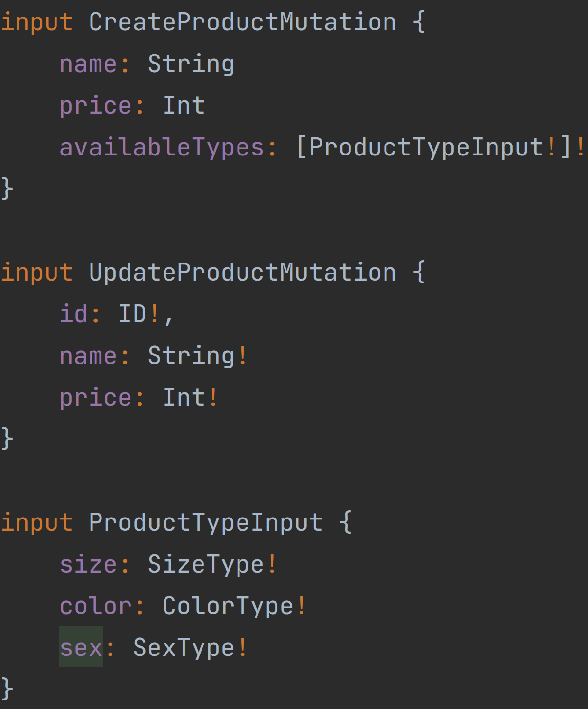Viewport: 588px width, 709px height.
Task: Click 'name' field in CreateProductMutation
Action: (88, 64)
